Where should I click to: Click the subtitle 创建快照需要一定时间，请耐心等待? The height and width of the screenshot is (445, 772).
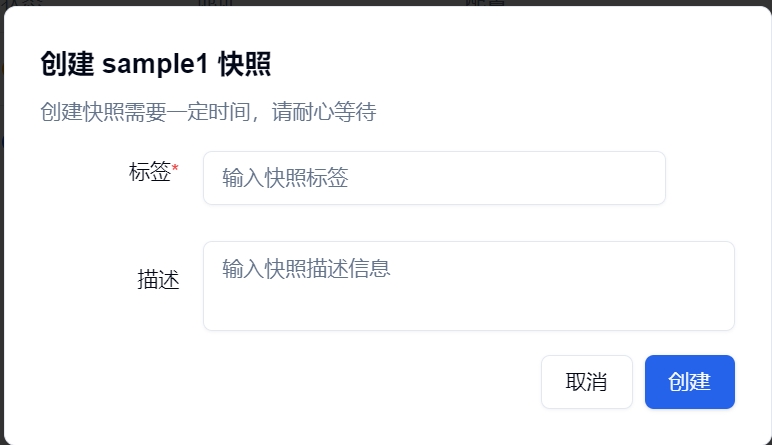(208, 112)
